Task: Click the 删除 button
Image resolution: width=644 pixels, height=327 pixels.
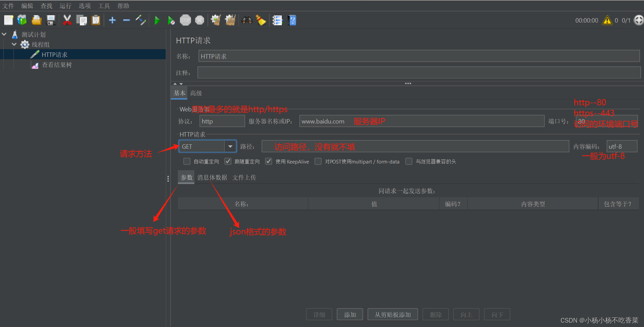Action: coord(435,315)
